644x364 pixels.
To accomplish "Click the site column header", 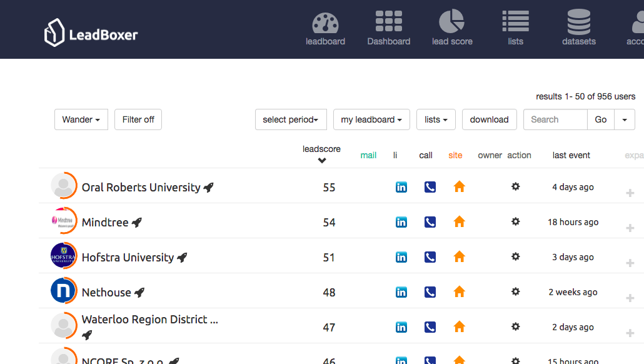I will point(455,155).
